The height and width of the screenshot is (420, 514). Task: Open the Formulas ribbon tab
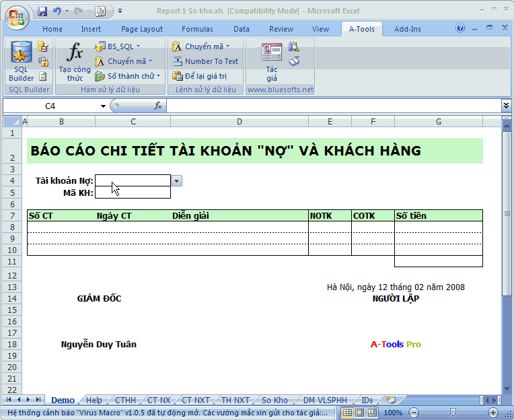tap(197, 29)
